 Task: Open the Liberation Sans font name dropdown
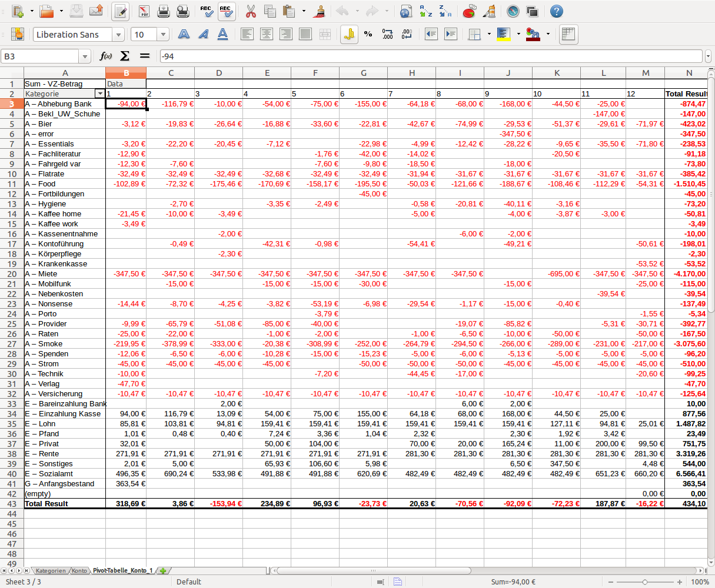[118, 35]
